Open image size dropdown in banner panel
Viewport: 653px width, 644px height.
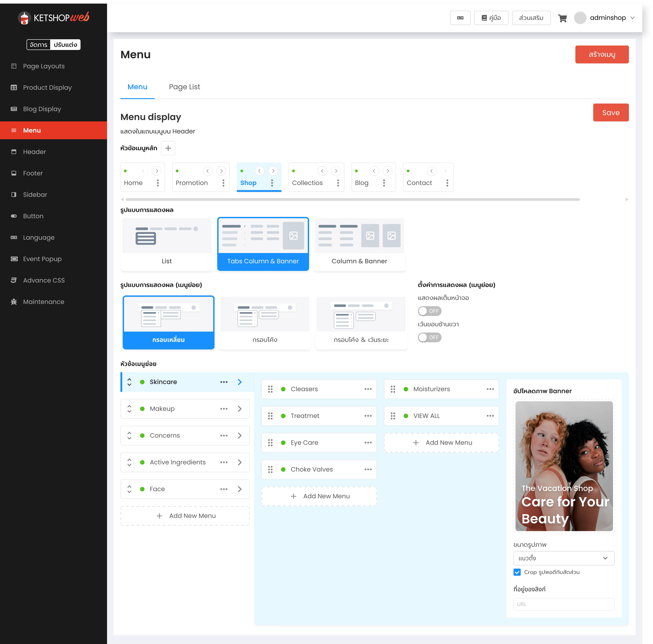(x=563, y=558)
